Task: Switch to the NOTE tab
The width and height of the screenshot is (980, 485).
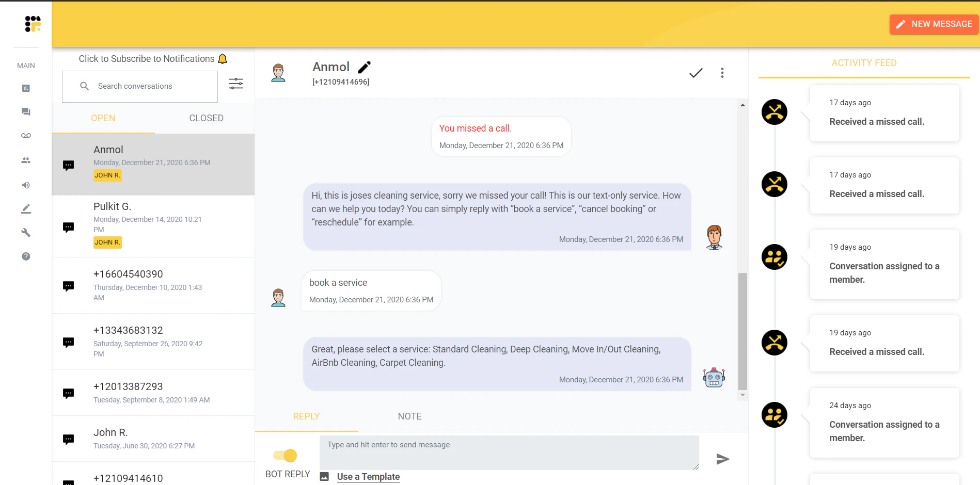Action: click(409, 416)
